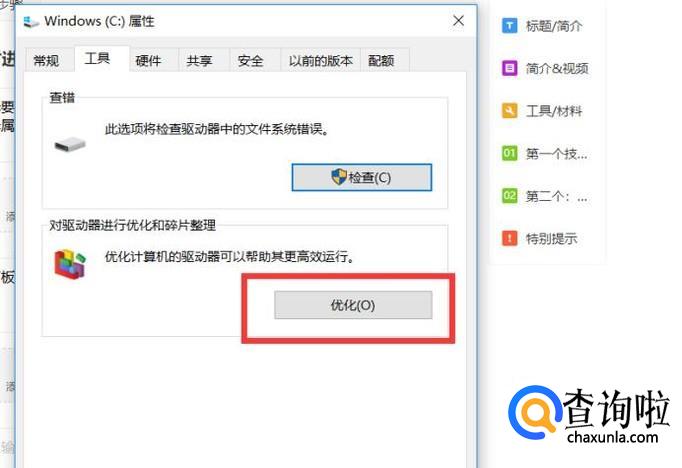682x468 pixels.
Task: Open the 安全 tab
Action: [x=250, y=60]
